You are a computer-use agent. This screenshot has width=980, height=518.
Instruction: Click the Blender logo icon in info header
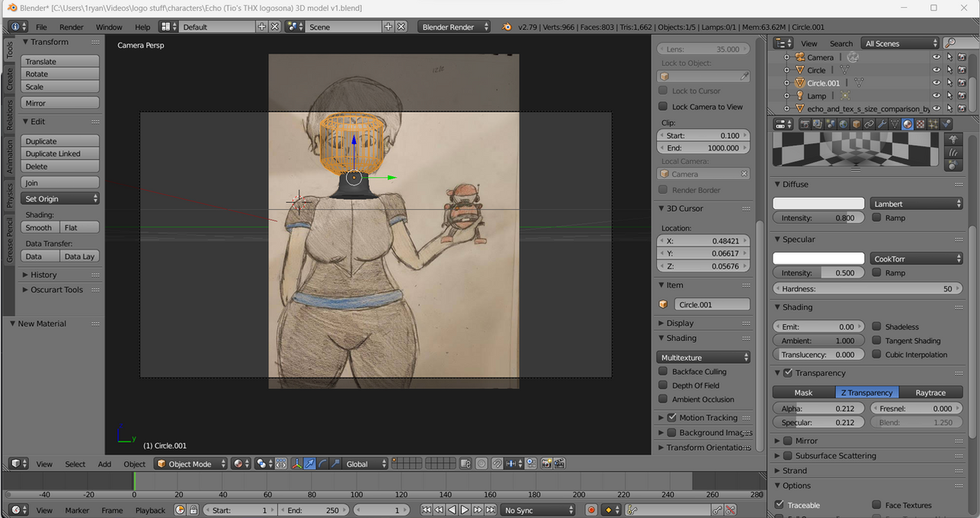(x=507, y=27)
